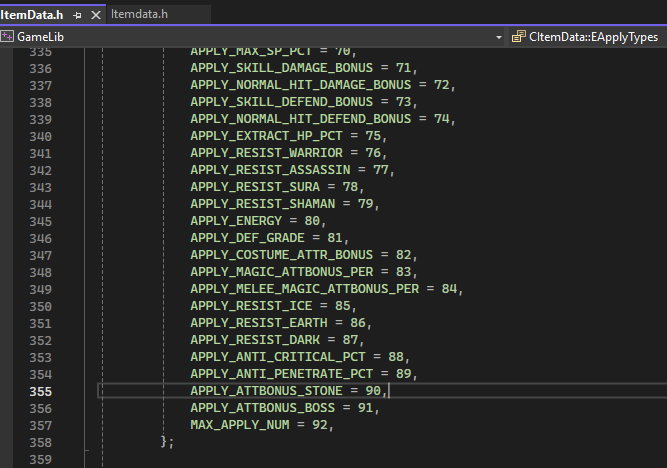Viewport: 667px width, 468px height.
Task: Open the GameLib project scope dropdown
Action: coord(250,36)
